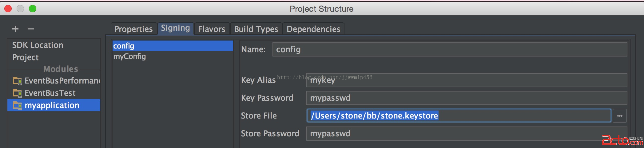Select the config signing entry
Screen dimensions: 644x148
pos(124,46)
